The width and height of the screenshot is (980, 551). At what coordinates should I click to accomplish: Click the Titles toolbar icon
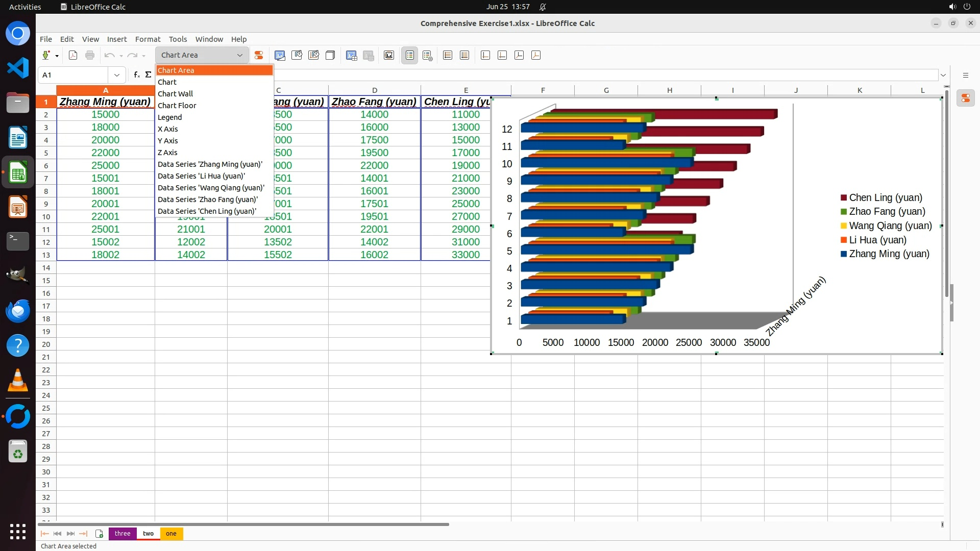click(x=389, y=55)
